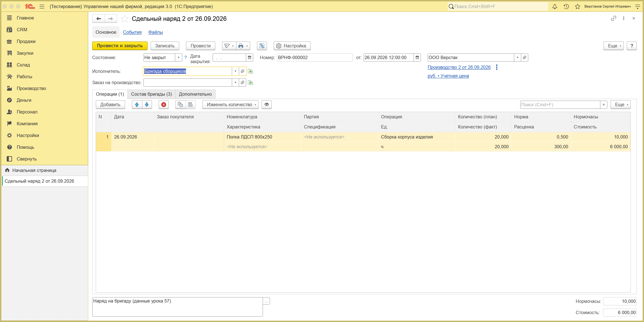The image size is (644, 322).
Task: Click the red delete row icon
Action: click(164, 105)
